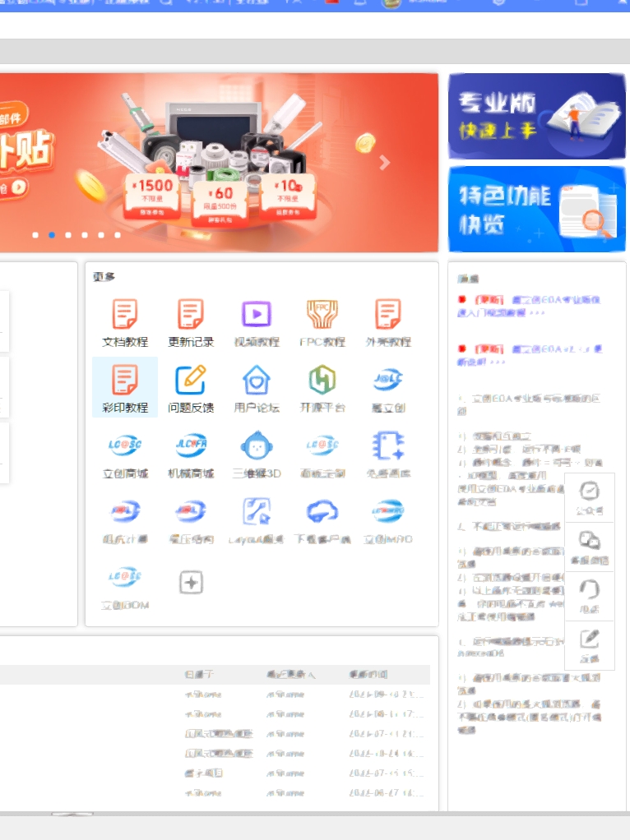Open the 公众号 floating sidebar icon
This screenshot has width=630, height=840.
coord(589,491)
